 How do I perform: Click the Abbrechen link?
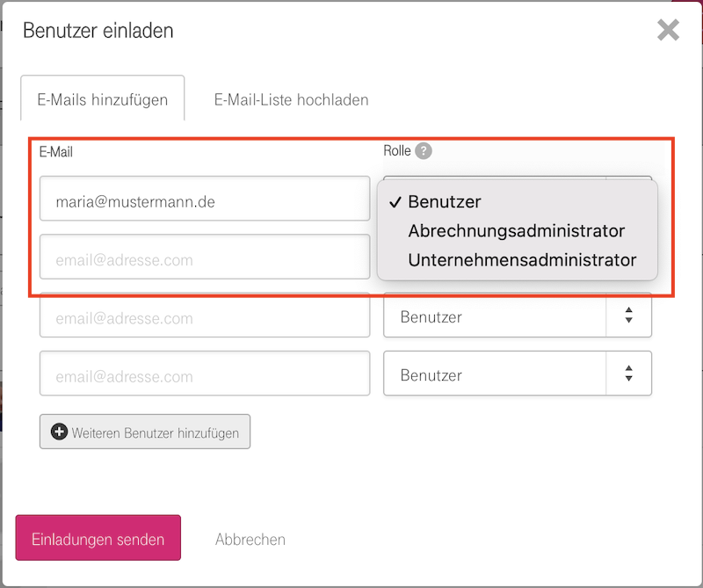click(250, 540)
